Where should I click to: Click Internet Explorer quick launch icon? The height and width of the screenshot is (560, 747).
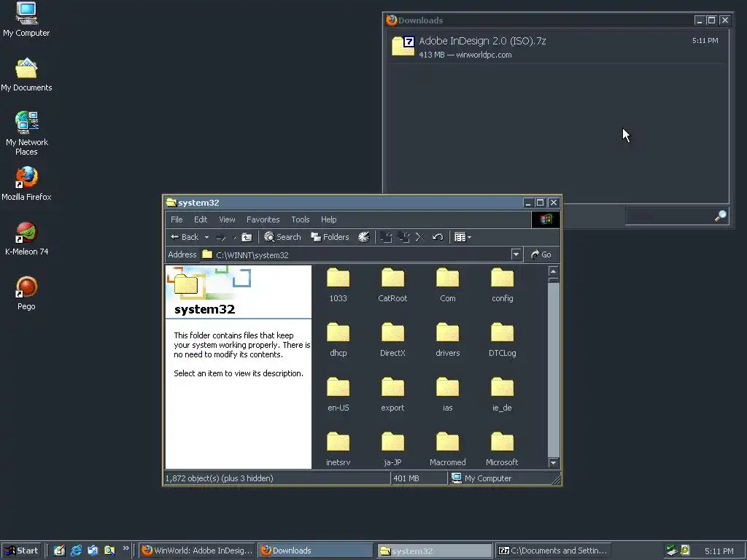(76, 551)
